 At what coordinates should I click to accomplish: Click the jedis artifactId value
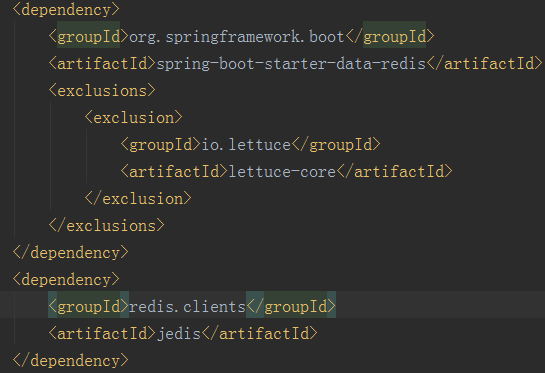[179, 334]
